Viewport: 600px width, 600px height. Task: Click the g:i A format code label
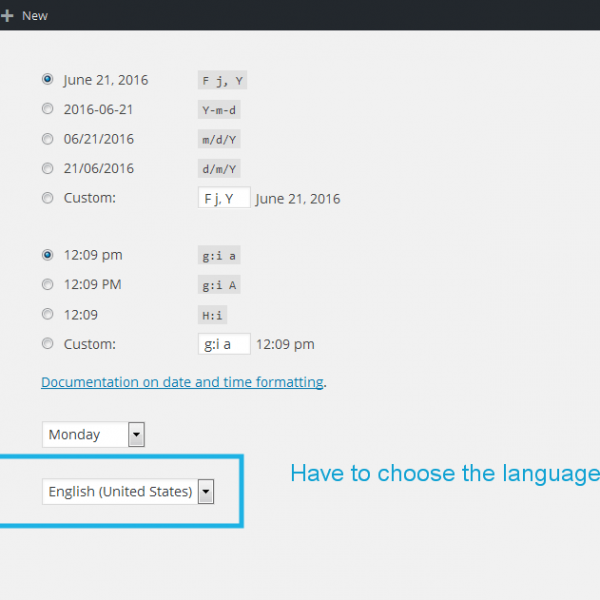219,285
